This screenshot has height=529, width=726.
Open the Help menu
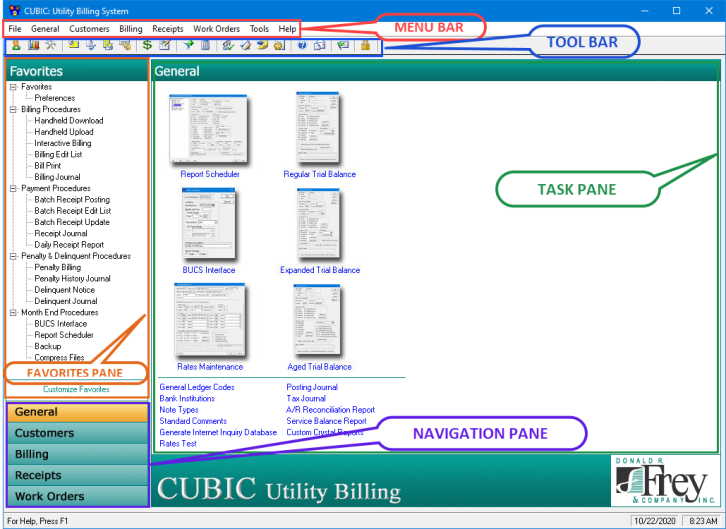(x=287, y=29)
